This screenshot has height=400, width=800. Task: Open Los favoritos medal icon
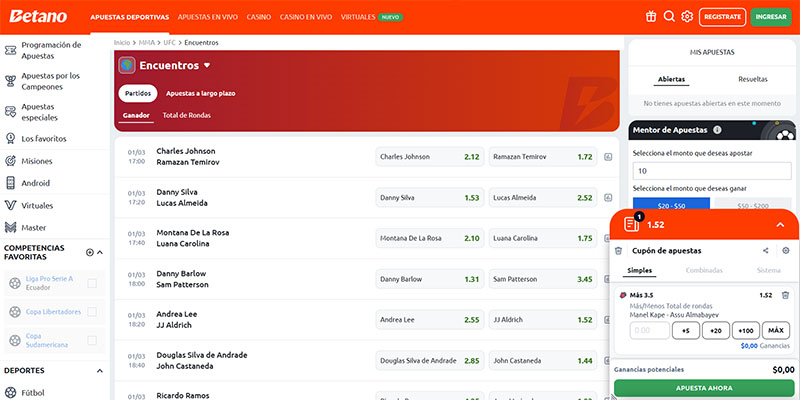tap(10, 139)
